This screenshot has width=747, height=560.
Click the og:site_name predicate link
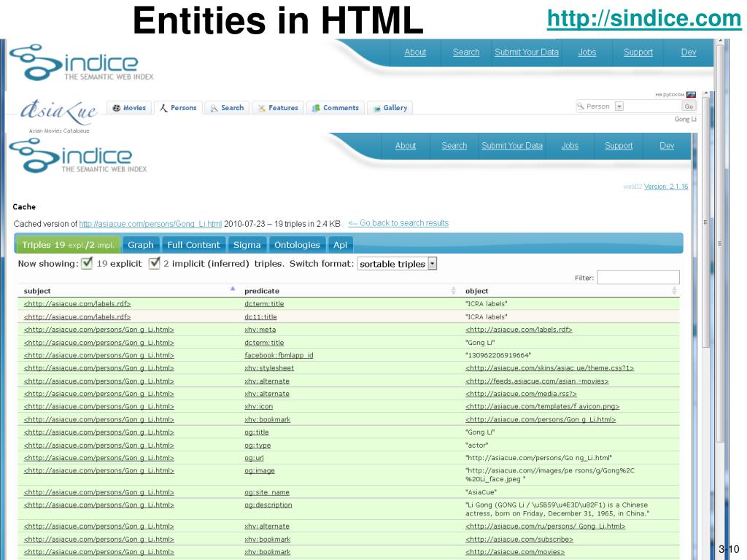[267, 492]
